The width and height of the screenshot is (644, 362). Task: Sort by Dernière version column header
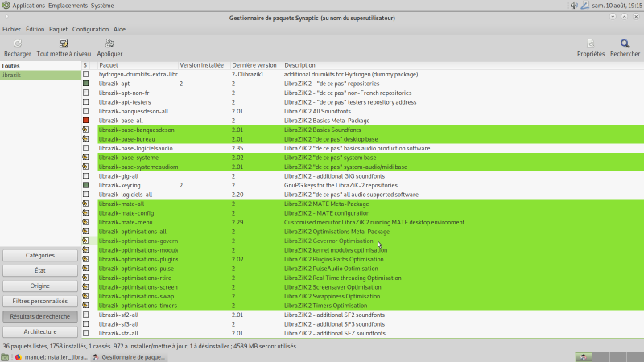[x=256, y=65]
